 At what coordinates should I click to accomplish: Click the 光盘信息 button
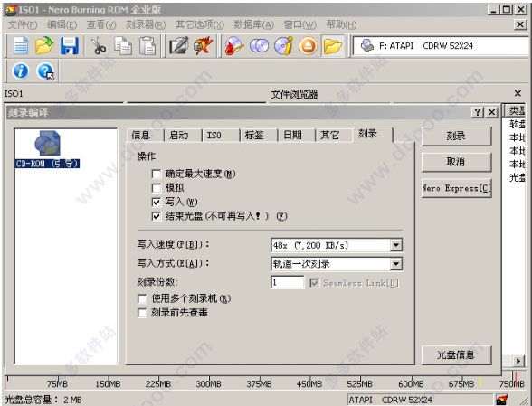click(x=456, y=355)
